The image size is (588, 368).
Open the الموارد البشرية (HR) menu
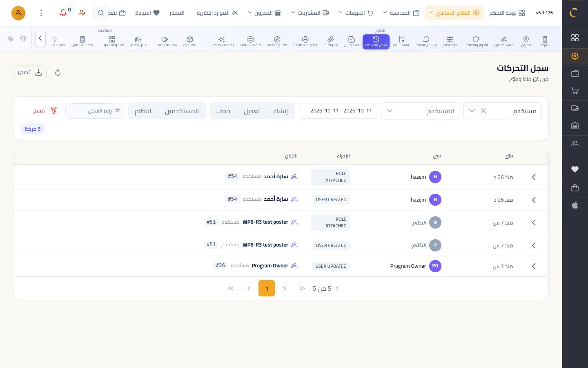217,13
